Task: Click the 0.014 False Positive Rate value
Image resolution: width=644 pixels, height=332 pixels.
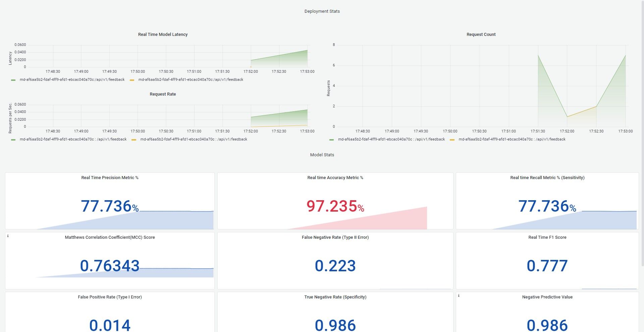Action: pos(110,325)
